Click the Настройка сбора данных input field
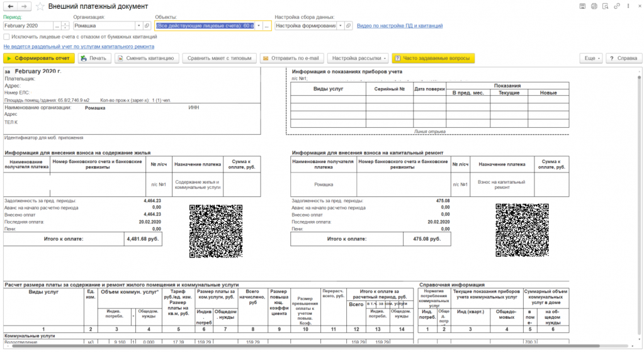The width and height of the screenshot is (644, 352). coord(305,25)
